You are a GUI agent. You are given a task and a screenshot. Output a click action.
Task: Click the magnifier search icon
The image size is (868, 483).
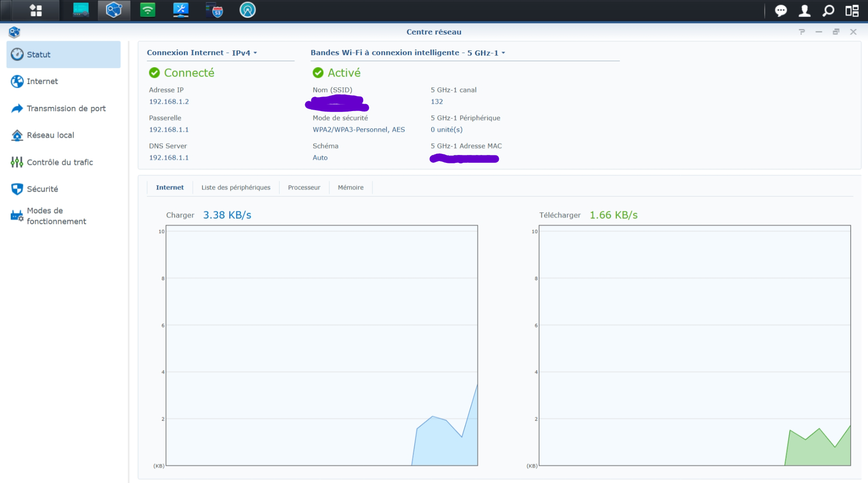pyautogui.click(x=828, y=10)
